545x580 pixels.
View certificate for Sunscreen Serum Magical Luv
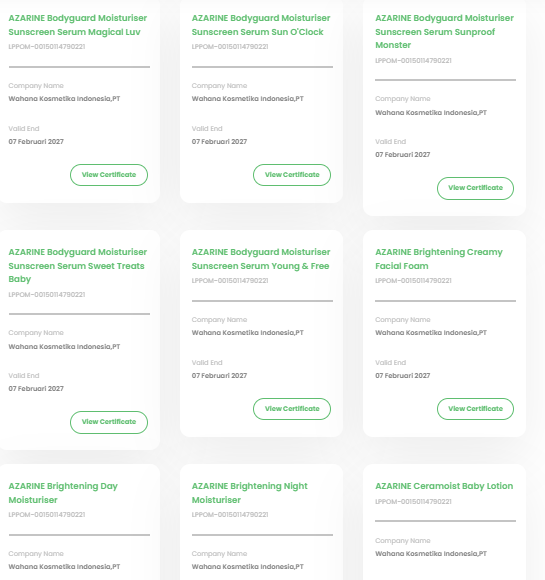109,175
